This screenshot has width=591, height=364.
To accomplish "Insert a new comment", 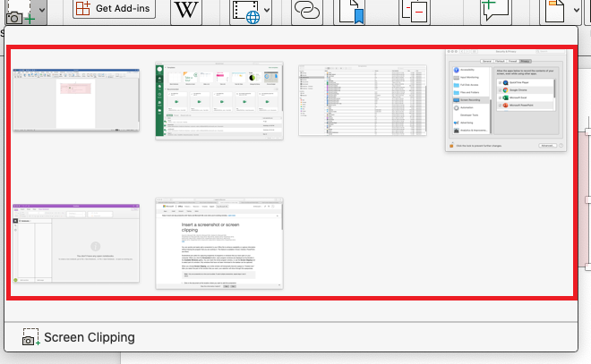I will [496, 11].
